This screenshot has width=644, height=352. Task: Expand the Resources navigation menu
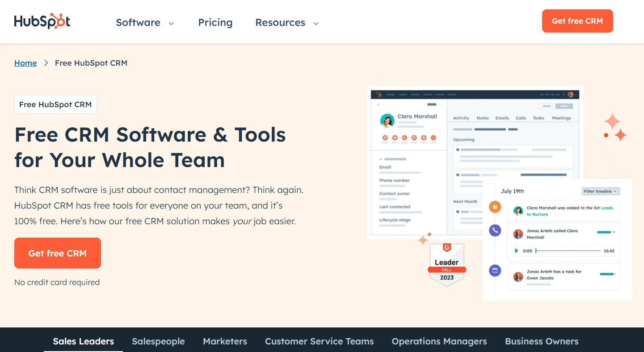click(286, 22)
